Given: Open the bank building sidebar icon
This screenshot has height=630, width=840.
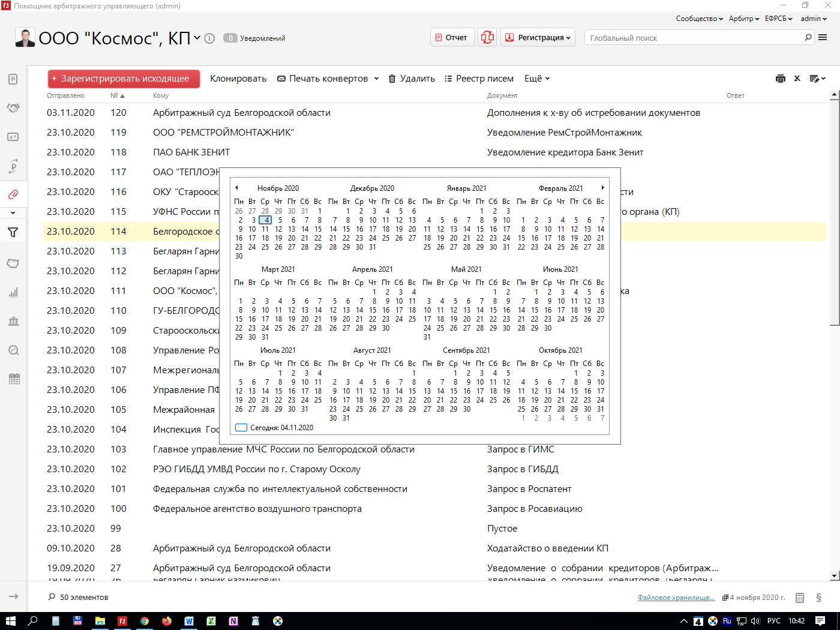Looking at the screenshot, I should point(13,321).
